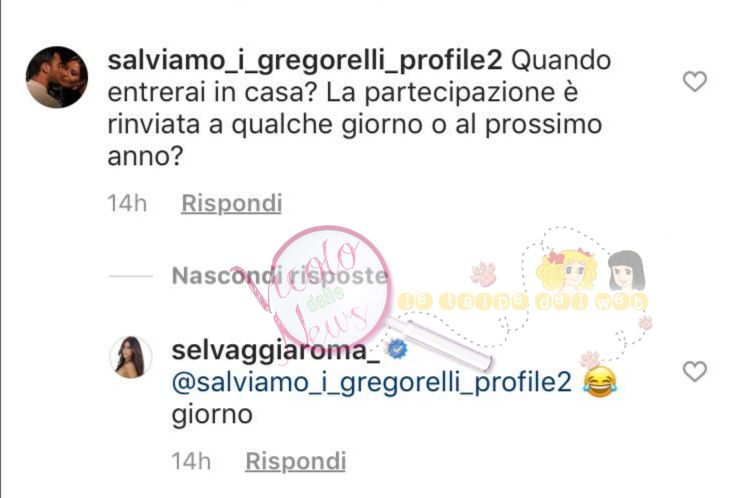748x498 pixels.
Task: Like selvaggiaroma_'s reply with the heart
Action: click(x=695, y=372)
